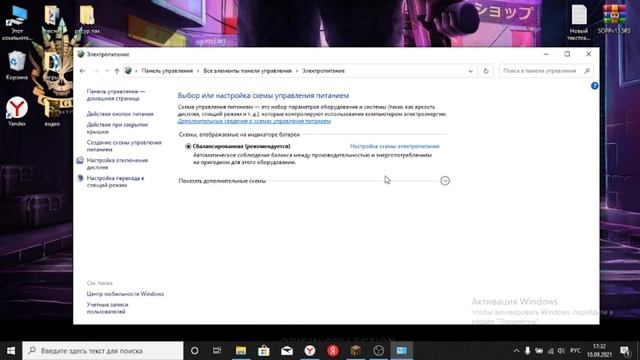The height and width of the screenshot is (360, 640).
Task: Select 'Yandex' desktop shortcut
Action: tap(17, 111)
